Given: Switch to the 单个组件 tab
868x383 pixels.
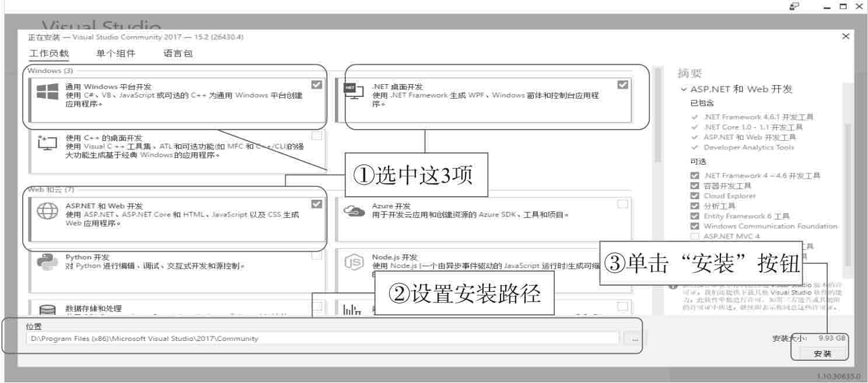Looking at the screenshot, I should pyautogui.click(x=116, y=54).
